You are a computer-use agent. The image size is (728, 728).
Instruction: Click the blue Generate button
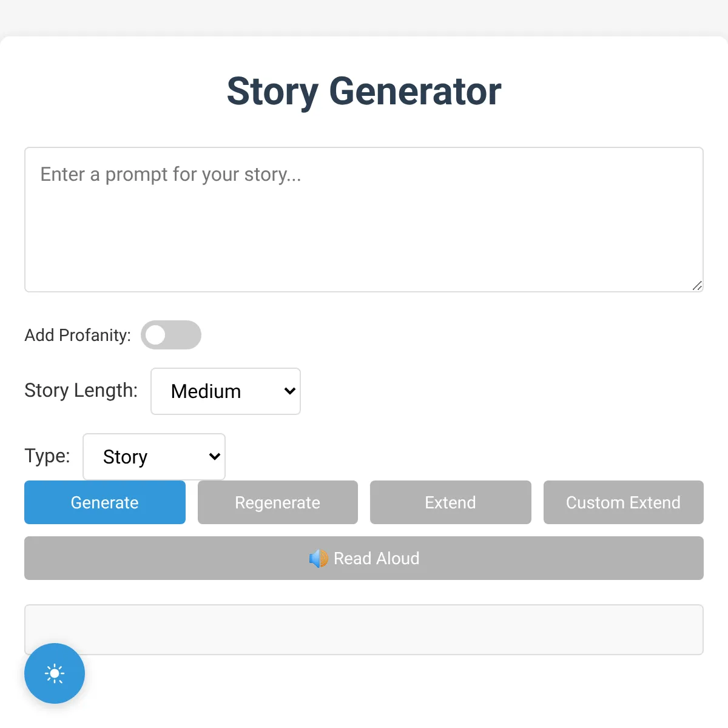coord(105,502)
